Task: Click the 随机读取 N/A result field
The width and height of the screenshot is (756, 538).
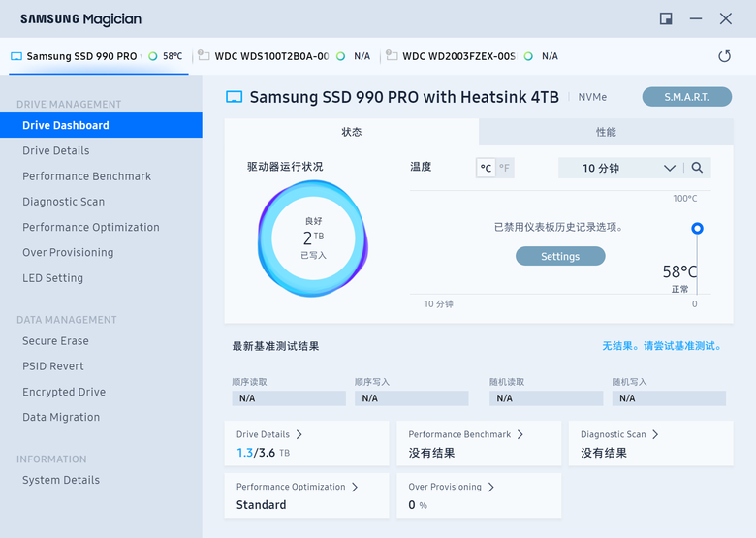Action: (547, 398)
